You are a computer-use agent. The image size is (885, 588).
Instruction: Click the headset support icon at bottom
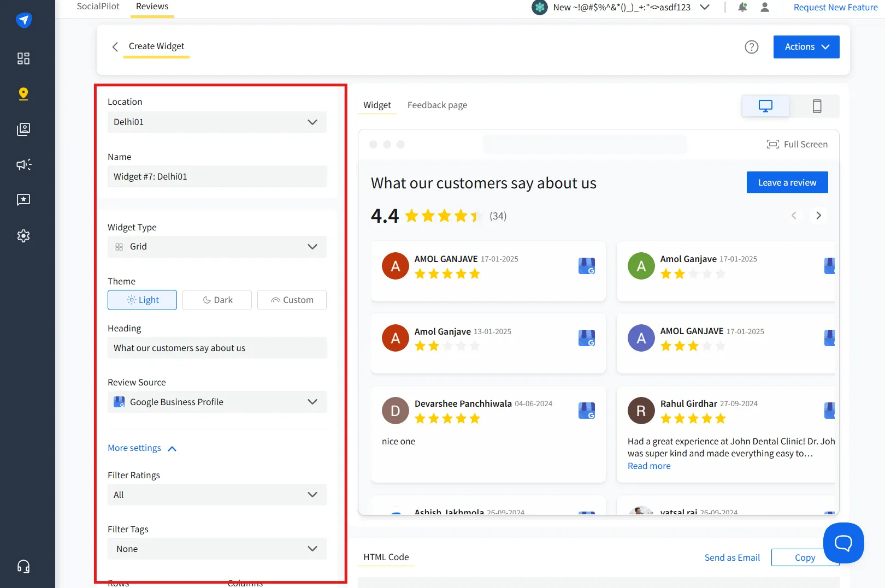23,566
